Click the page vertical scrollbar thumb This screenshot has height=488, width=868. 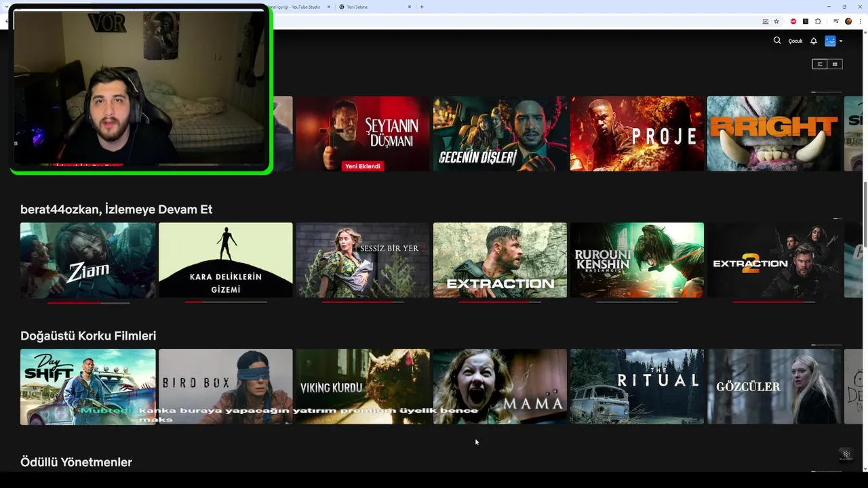click(x=865, y=216)
